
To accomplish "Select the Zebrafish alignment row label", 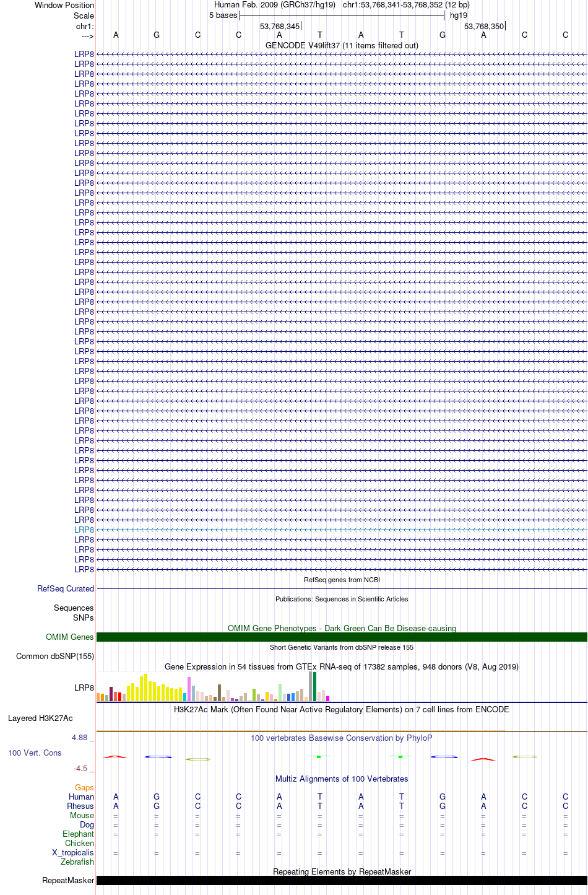I will coord(77,862).
